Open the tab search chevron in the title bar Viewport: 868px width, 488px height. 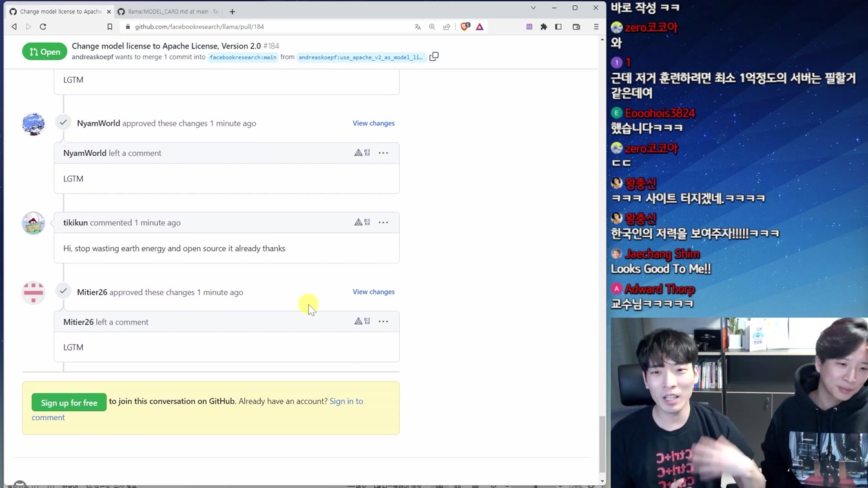tap(533, 8)
